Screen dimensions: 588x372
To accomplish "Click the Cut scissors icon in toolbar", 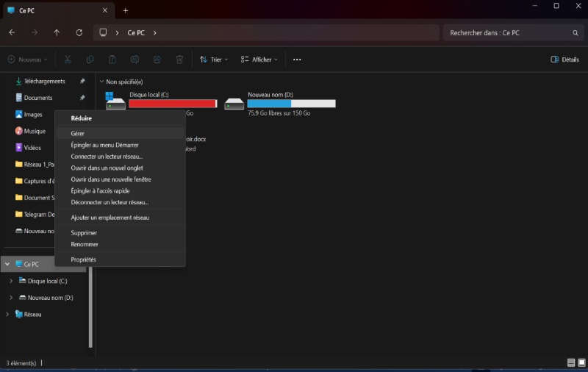I will point(68,60).
